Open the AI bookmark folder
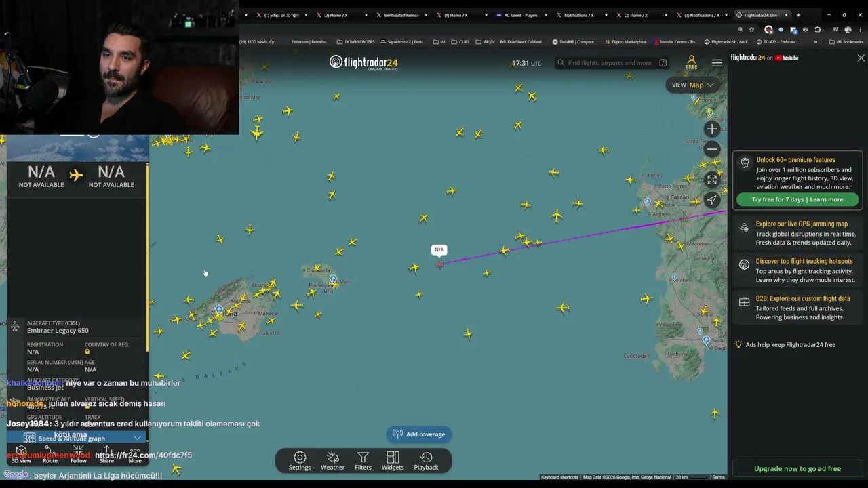The height and width of the screenshot is (488, 868). [x=439, y=42]
